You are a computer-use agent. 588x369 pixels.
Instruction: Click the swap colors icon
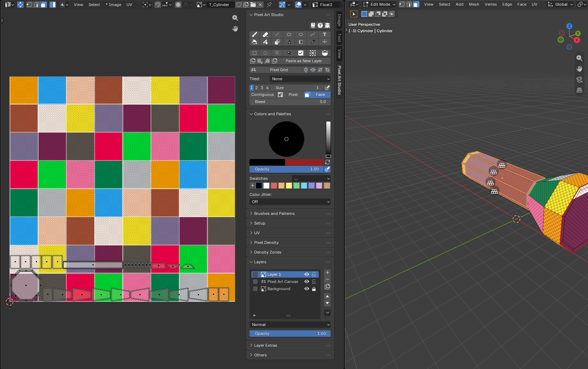[x=327, y=162]
